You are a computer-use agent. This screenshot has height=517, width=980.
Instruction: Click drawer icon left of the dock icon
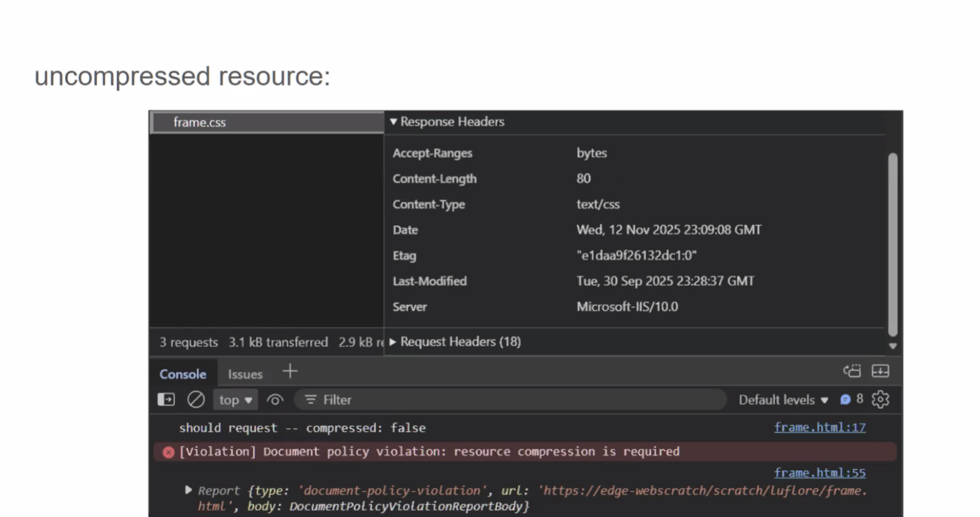[852, 371]
